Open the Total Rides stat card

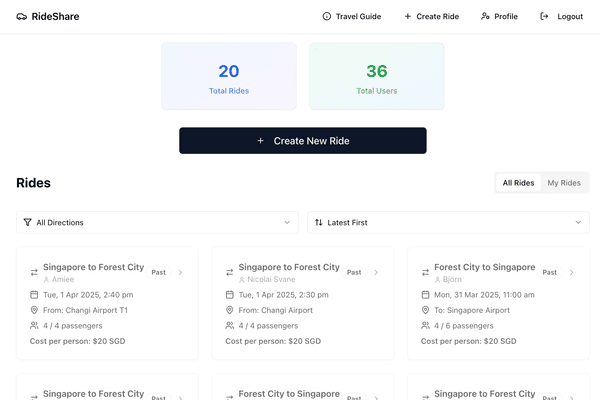point(229,76)
